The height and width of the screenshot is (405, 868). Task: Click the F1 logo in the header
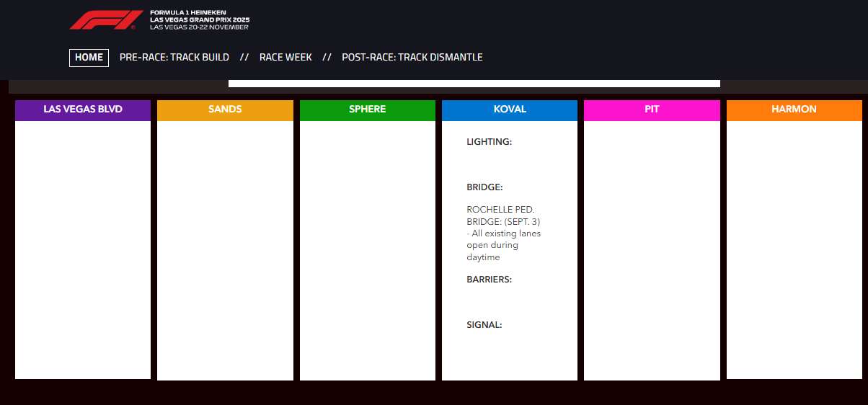[103, 20]
